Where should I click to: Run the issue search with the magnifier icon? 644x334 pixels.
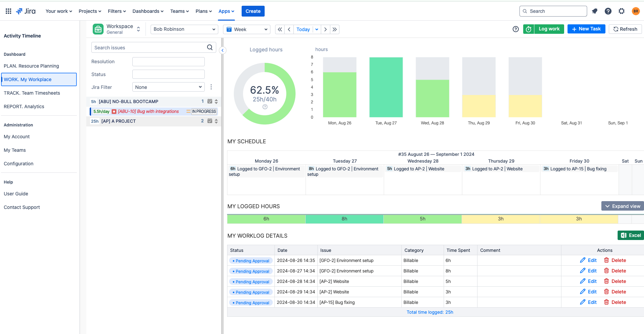tap(210, 47)
